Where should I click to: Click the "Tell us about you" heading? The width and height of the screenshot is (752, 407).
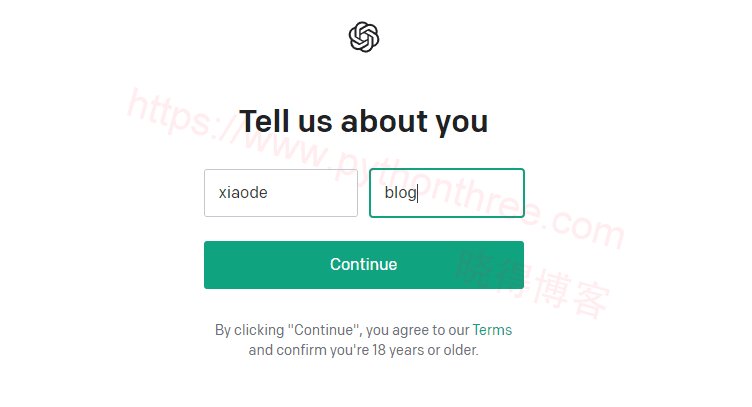point(364,122)
